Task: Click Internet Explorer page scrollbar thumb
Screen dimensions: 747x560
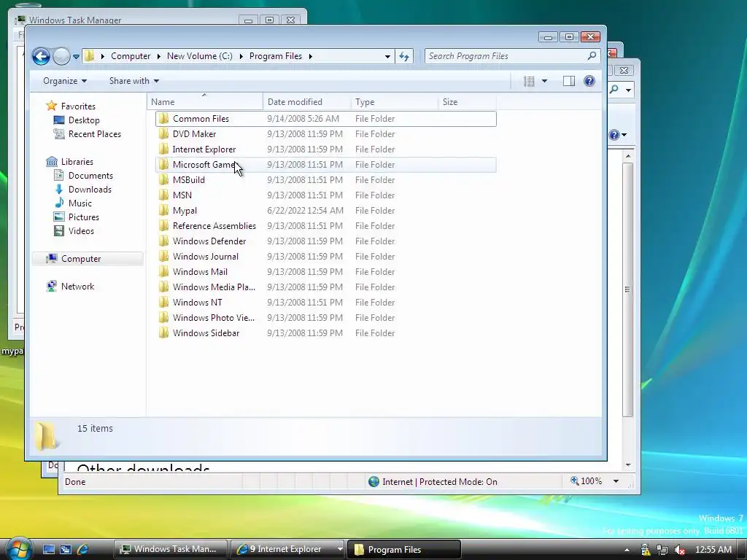Action: point(628,289)
